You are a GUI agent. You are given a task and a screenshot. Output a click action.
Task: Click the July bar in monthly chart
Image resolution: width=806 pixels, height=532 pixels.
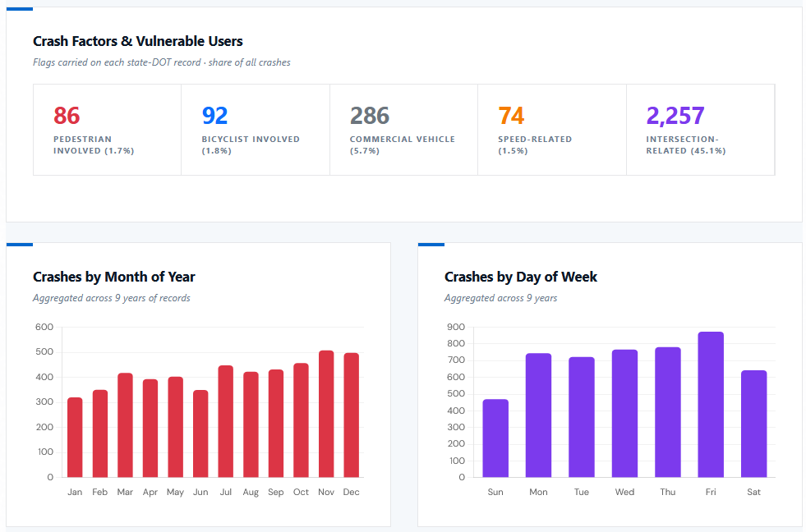point(226,422)
